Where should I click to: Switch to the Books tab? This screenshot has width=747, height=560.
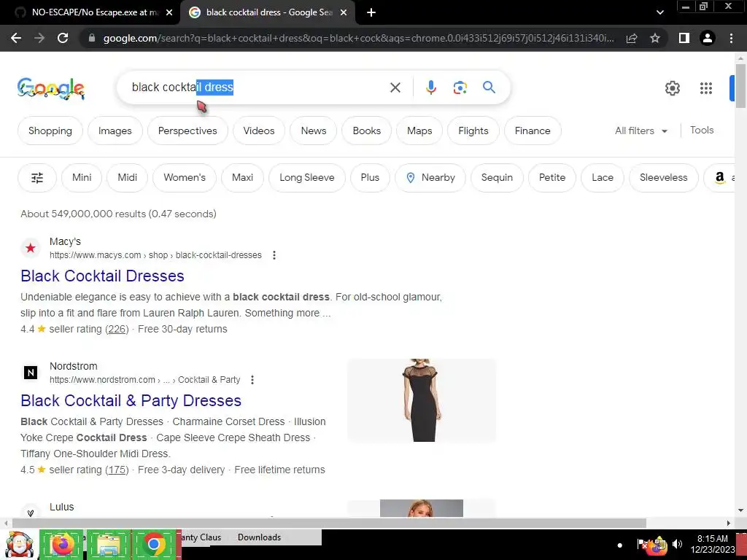(x=367, y=131)
